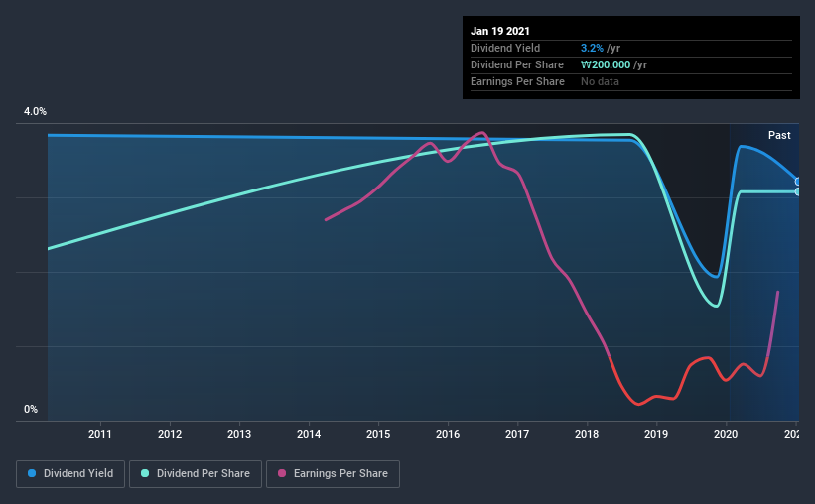Viewport: 815px width, 504px height.
Task: Click the 0% y-axis label
Action: (31, 409)
